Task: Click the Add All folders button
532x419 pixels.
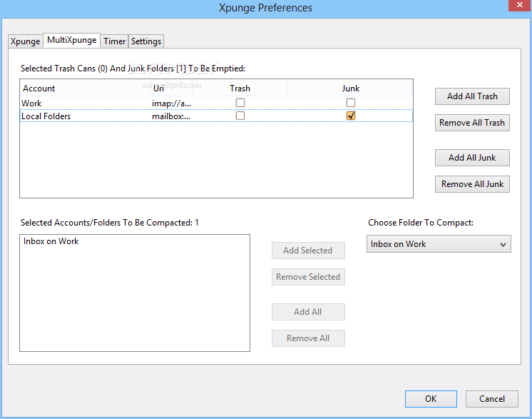Action: (x=308, y=312)
